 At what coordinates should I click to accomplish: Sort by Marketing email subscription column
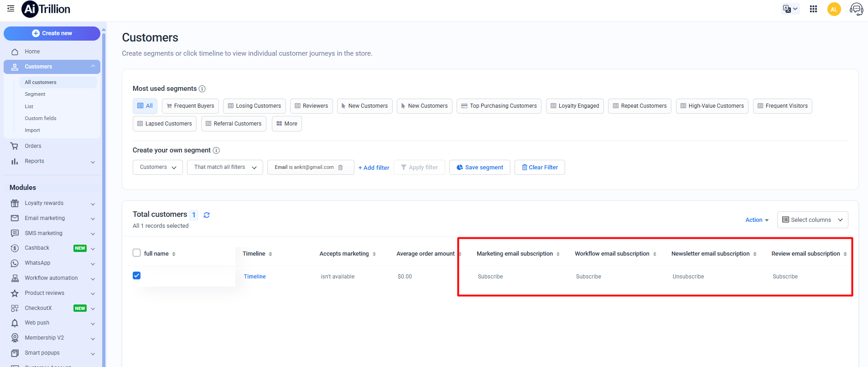[558, 254]
